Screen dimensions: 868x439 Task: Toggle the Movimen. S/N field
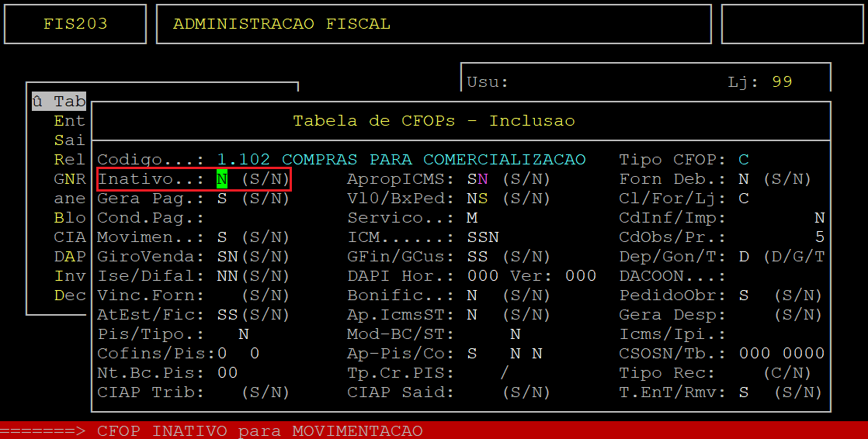pos(222,237)
